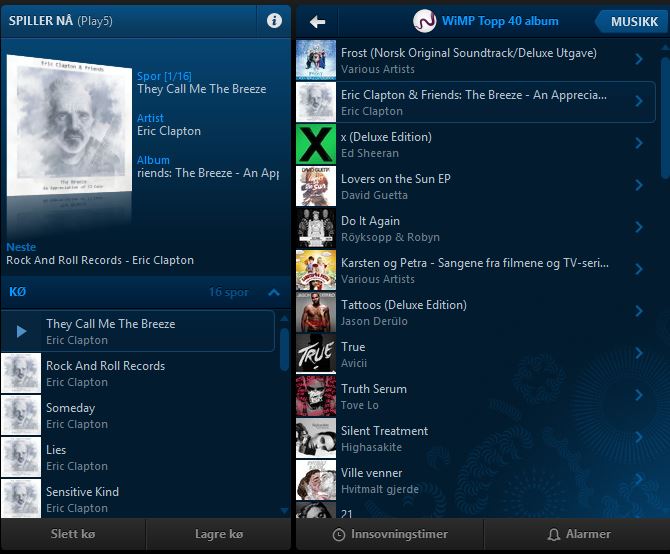This screenshot has height=554, width=670.
Task: Open Do It Again album chevron
Action: tap(639, 227)
